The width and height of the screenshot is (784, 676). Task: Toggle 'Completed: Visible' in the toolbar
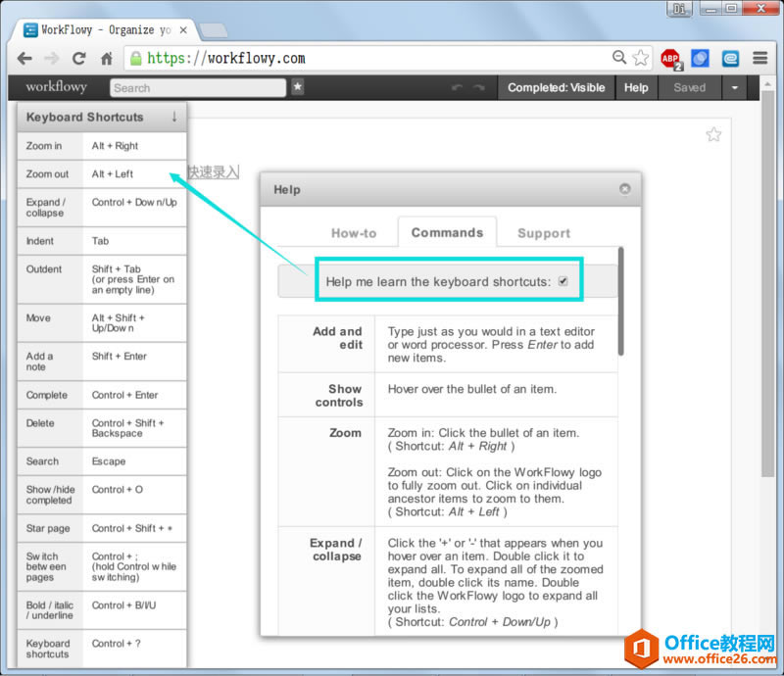[556, 87]
